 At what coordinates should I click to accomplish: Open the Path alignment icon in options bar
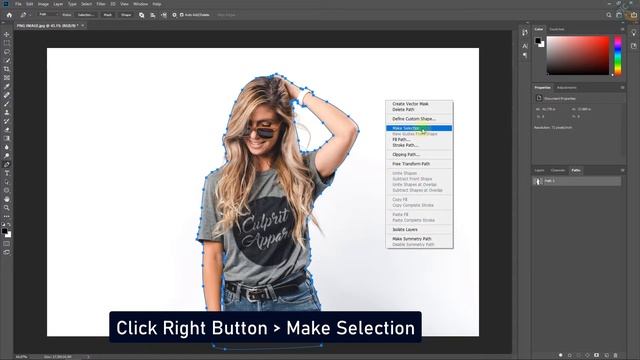click(153, 15)
